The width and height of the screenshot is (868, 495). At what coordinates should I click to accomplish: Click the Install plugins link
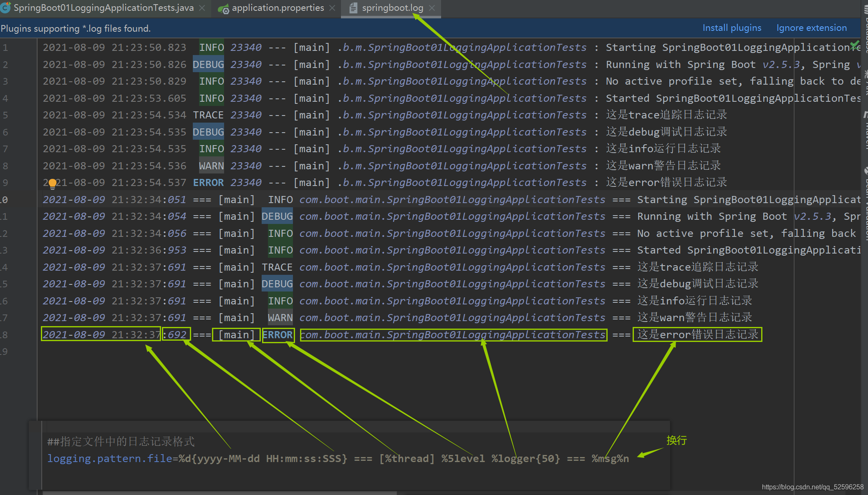click(x=732, y=28)
